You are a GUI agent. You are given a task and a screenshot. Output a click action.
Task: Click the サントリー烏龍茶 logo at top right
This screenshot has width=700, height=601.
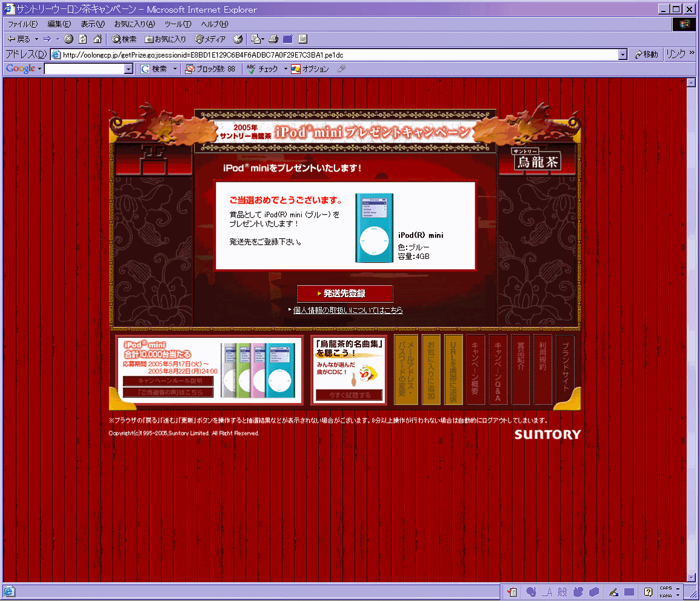point(536,159)
